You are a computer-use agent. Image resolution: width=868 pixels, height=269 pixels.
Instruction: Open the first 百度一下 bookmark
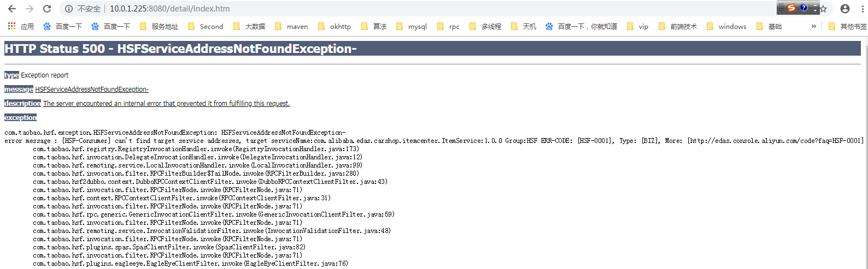[x=62, y=26]
